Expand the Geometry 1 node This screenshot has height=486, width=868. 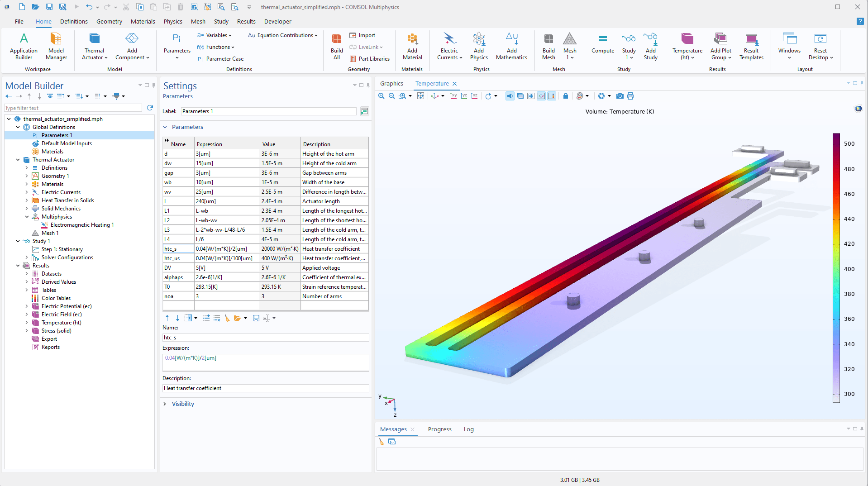coord(27,176)
